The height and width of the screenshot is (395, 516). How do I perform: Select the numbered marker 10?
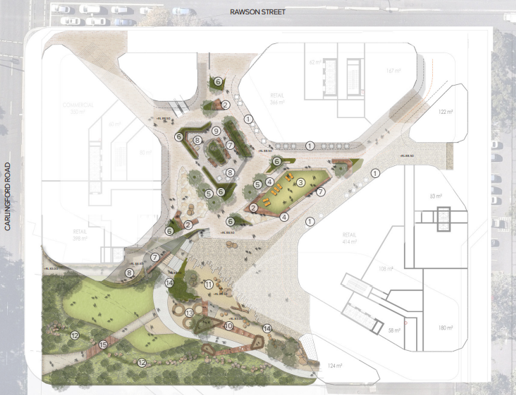pos(229,326)
